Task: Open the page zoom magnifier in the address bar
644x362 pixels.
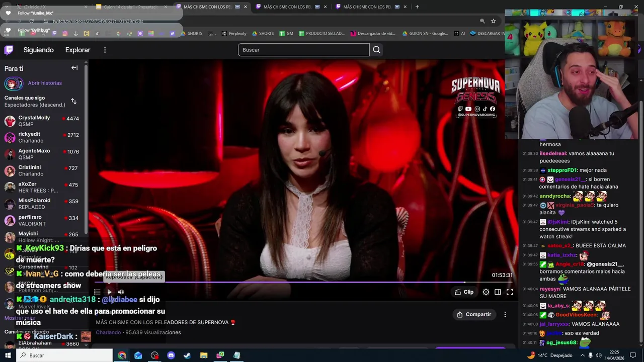Action: pos(482,21)
